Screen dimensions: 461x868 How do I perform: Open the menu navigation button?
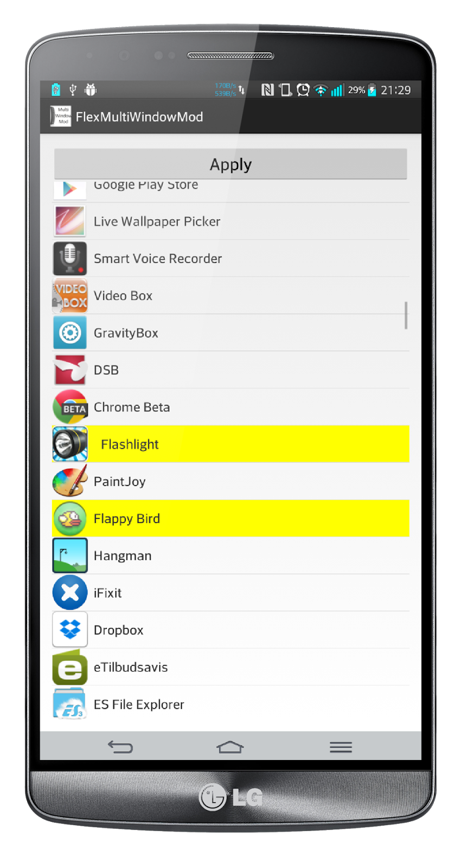click(x=341, y=747)
